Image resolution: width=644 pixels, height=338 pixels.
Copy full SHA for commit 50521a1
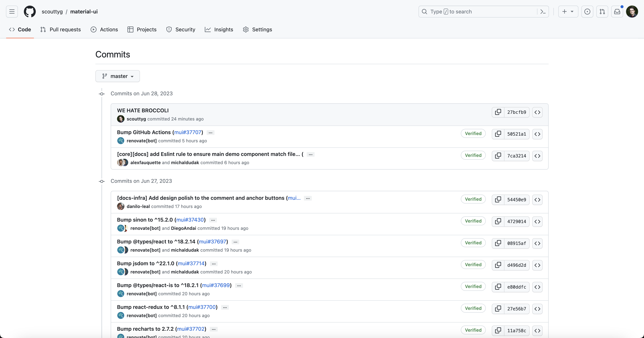click(x=498, y=134)
